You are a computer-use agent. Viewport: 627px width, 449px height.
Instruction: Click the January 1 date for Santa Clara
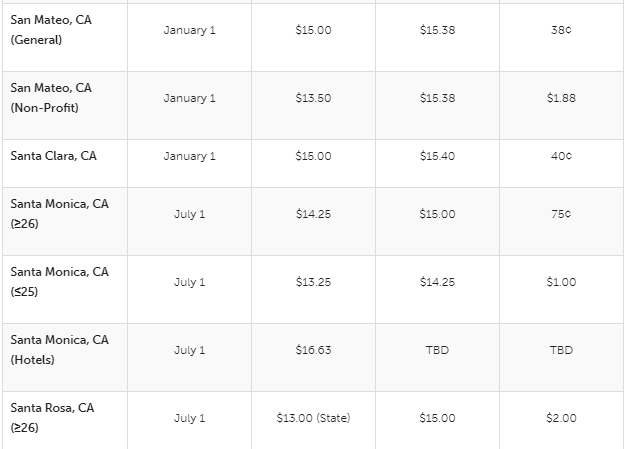[x=189, y=156]
